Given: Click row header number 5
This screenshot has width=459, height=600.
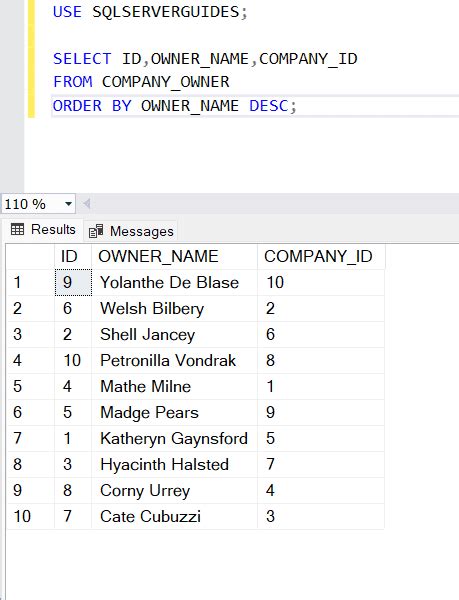Looking at the screenshot, I should click(x=31, y=386).
